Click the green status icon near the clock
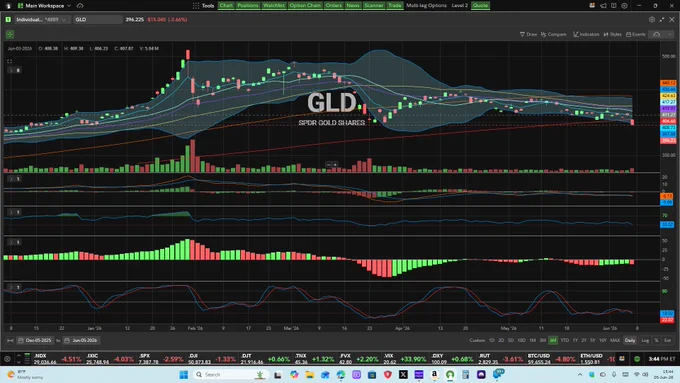This screenshot has height=383, width=680. tap(637, 359)
